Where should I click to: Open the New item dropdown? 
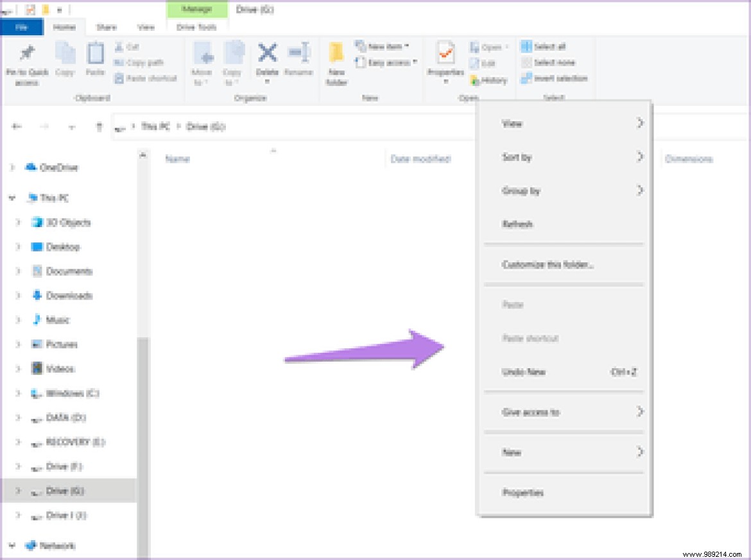coord(385,47)
